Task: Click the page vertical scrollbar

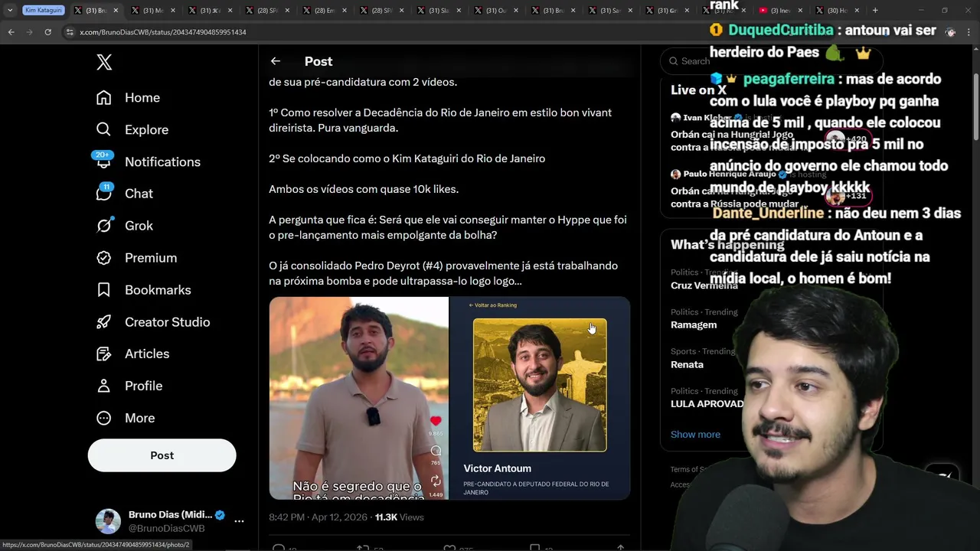Action: coord(975,107)
